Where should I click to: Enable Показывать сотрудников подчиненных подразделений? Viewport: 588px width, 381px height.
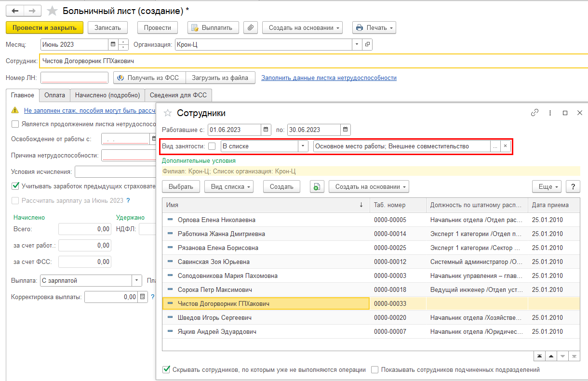(375, 370)
